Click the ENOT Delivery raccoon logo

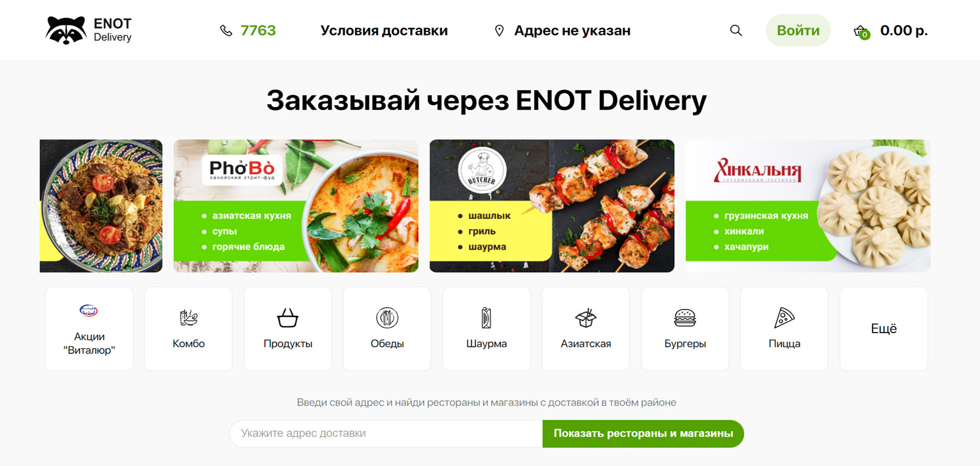pyautogui.click(x=89, y=30)
